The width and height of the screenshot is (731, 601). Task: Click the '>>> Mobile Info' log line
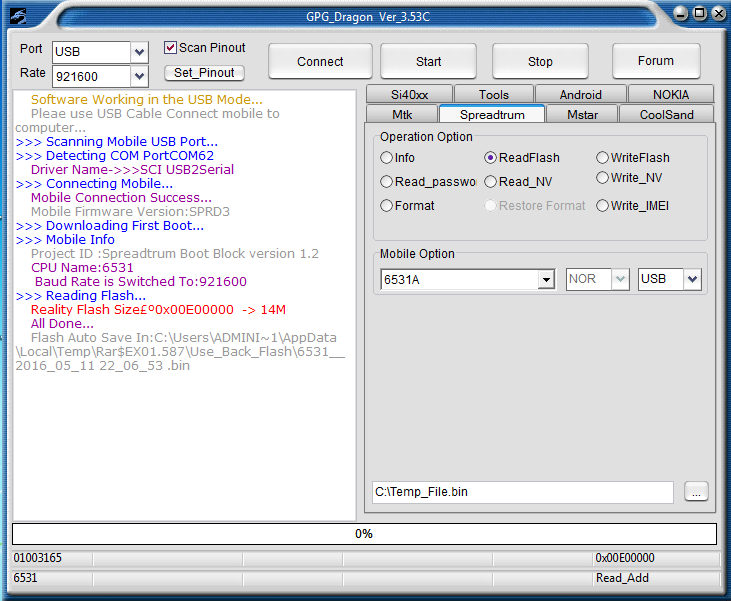point(65,240)
